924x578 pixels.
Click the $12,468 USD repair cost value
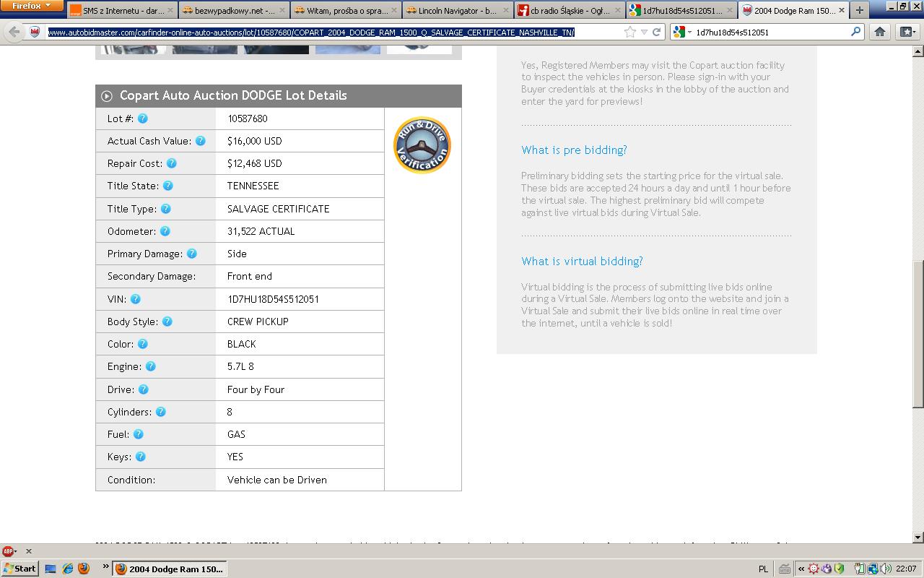[x=255, y=163]
